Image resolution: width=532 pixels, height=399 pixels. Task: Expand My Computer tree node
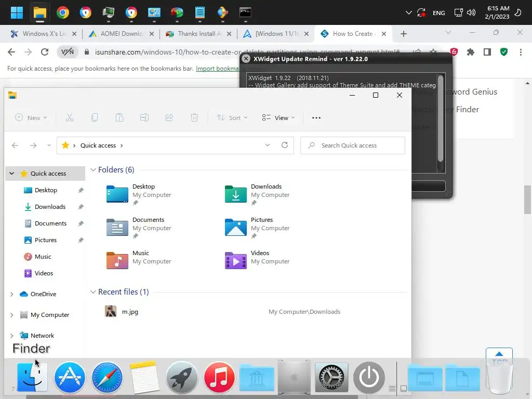12,315
